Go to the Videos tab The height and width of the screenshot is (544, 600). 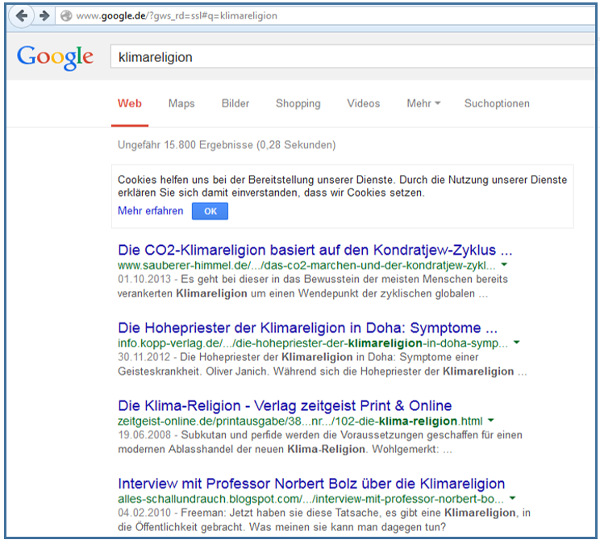tap(363, 104)
